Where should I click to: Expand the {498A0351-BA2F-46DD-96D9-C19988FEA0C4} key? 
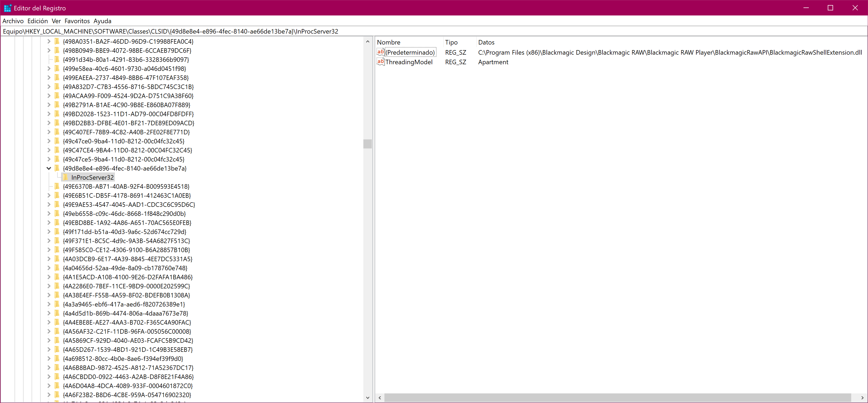tap(49, 41)
